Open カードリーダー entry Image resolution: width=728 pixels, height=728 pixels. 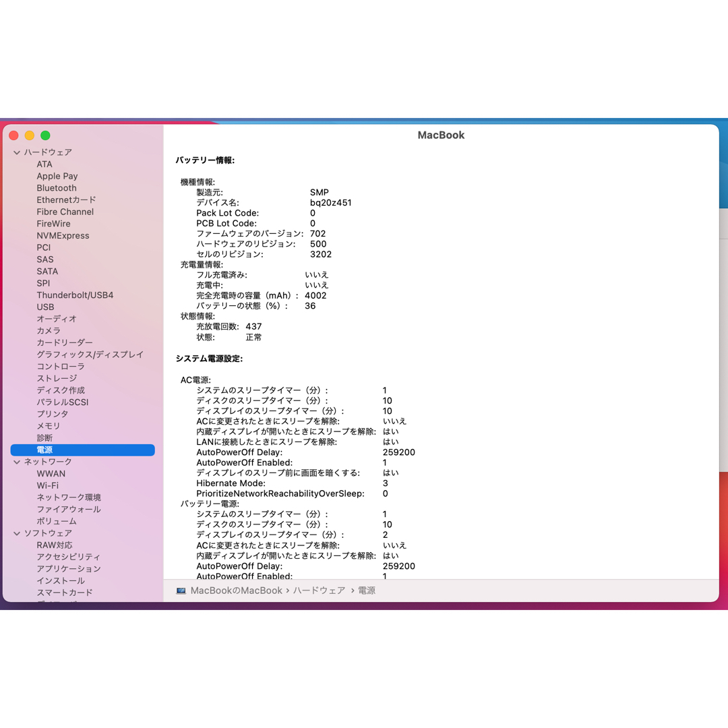click(x=65, y=342)
